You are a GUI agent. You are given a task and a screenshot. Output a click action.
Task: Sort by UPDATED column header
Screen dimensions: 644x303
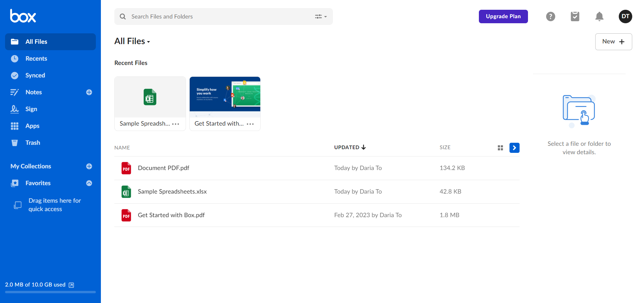click(x=350, y=147)
